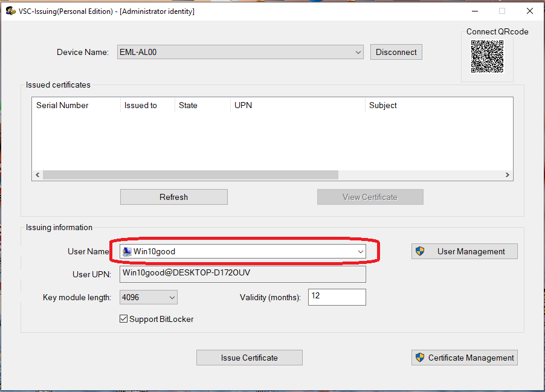Image resolution: width=545 pixels, height=392 pixels.
Task: Click the User UPN text field
Action: point(242,274)
